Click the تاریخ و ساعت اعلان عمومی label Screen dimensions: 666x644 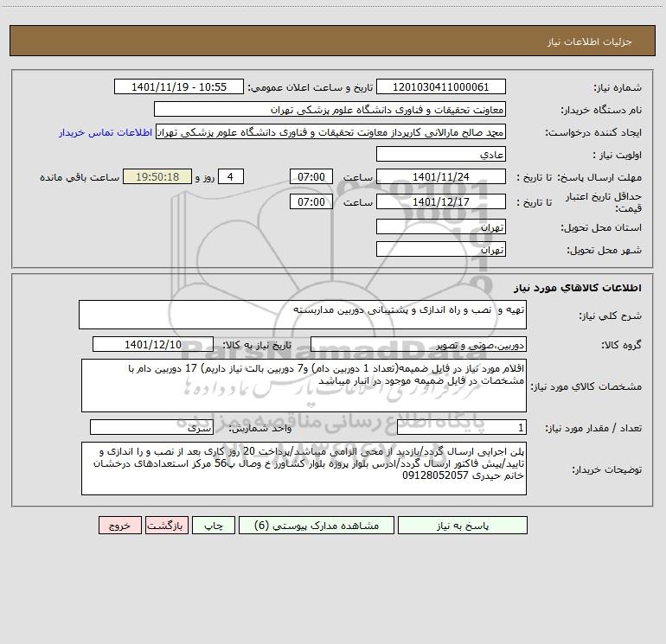click(310, 88)
